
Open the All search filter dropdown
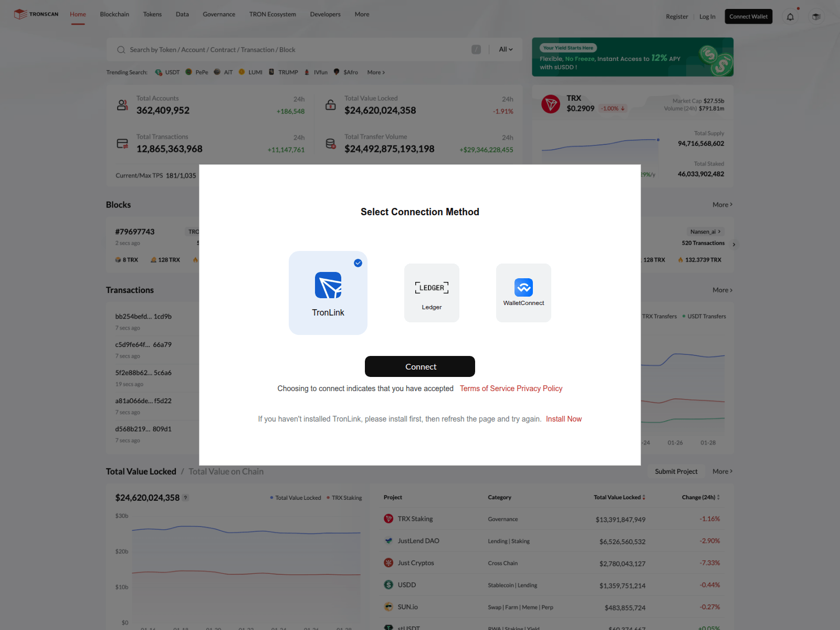(505, 49)
